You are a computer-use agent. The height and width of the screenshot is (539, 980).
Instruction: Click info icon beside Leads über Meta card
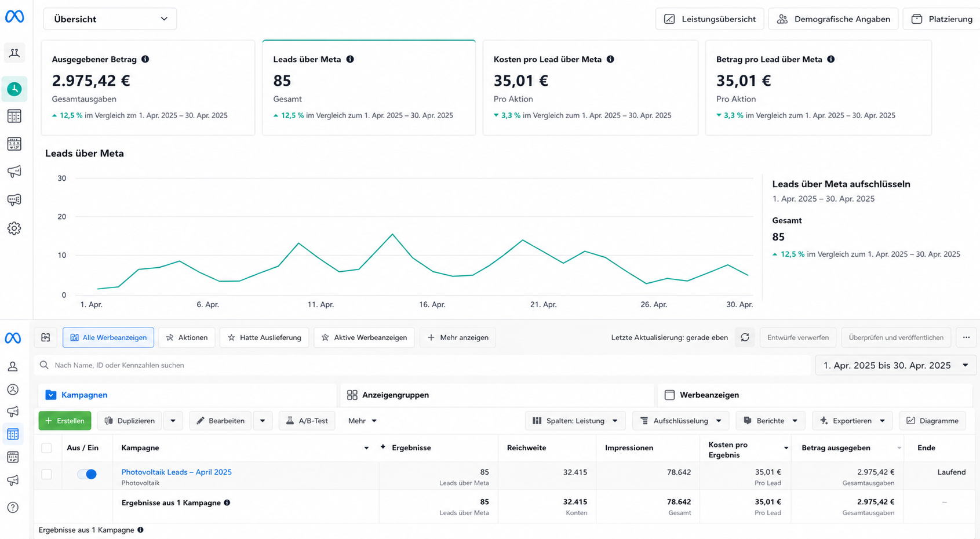(350, 59)
